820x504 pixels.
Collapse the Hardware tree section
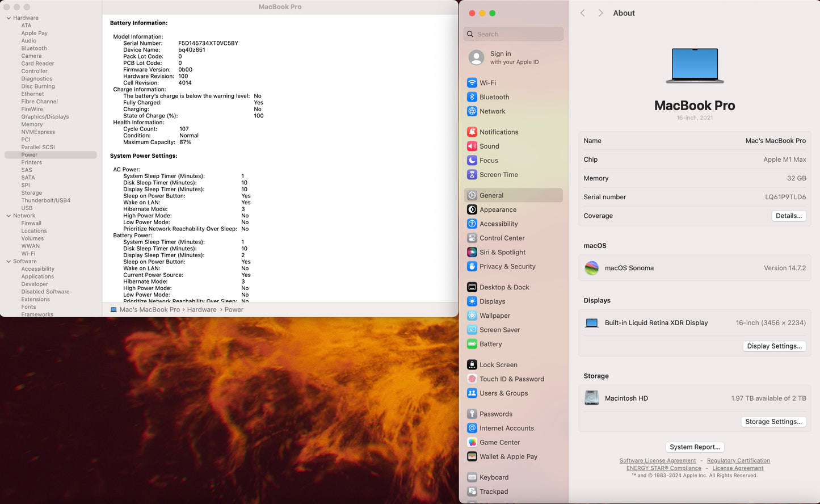coord(9,18)
